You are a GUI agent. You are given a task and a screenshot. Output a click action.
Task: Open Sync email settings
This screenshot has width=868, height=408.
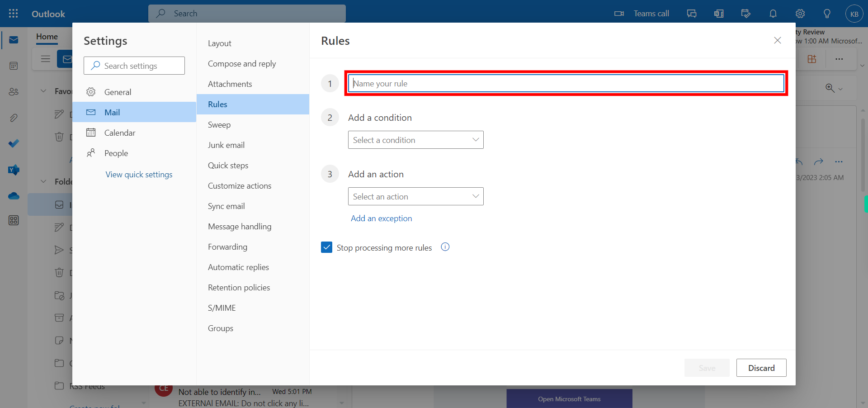click(253, 206)
